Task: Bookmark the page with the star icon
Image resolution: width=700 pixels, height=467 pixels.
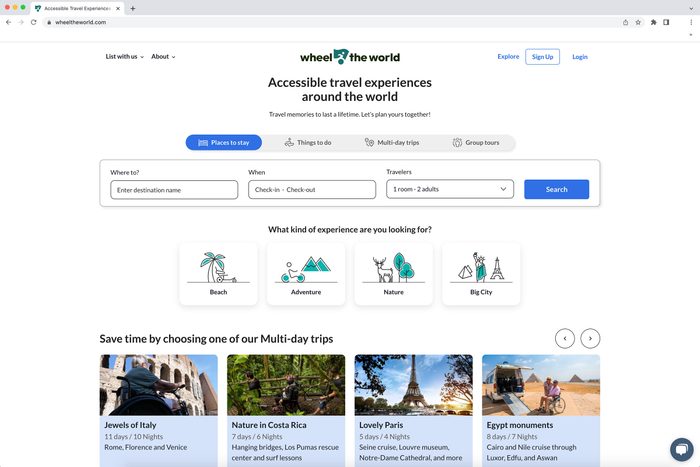Action: (x=638, y=22)
